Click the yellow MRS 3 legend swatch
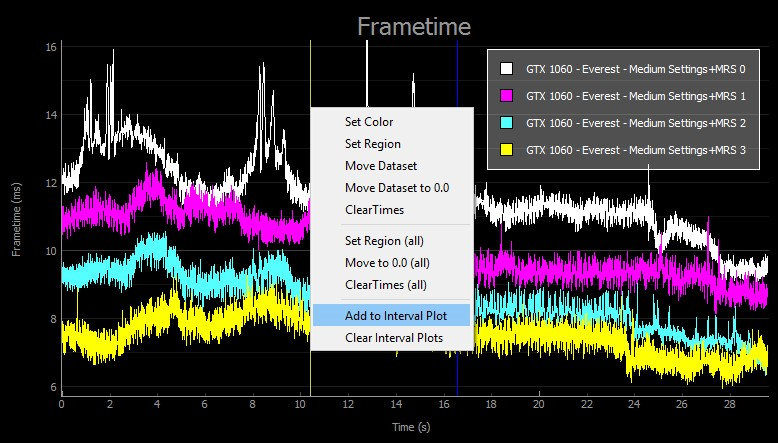 click(x=507, y=150)
